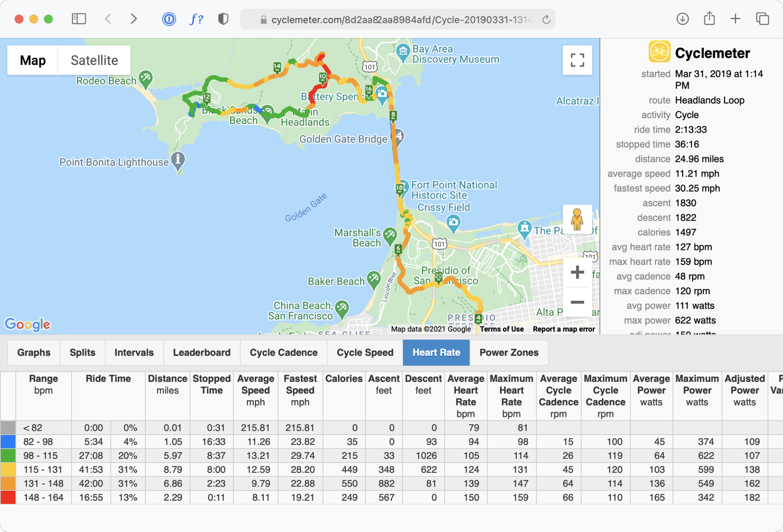Click the Terms of Use link
The image size is (783, 532).
click(x=502, y=329)
